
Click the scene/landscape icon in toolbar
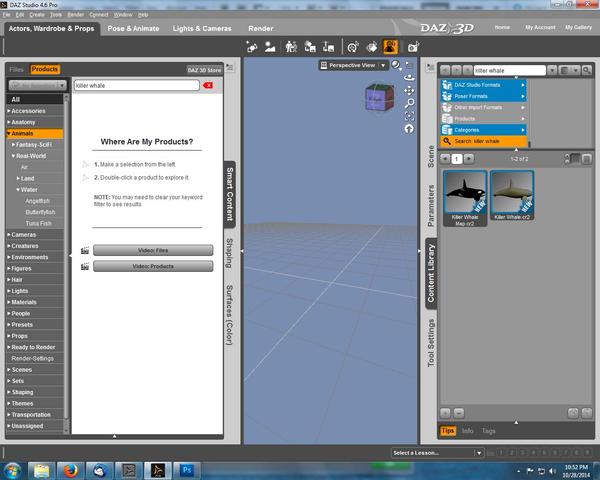[x=271, y=47]
